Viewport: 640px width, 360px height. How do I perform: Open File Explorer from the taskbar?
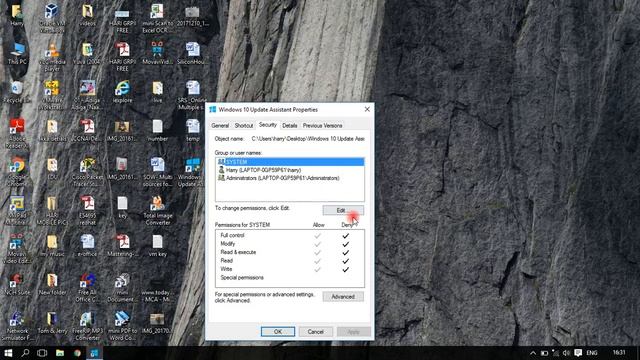coord(60,353)
